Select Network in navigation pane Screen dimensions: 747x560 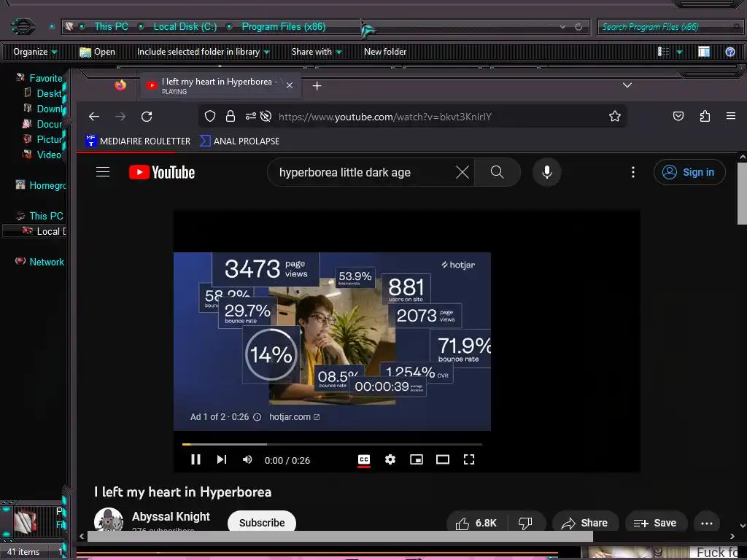pyautogui.click(x=46, y=262)
